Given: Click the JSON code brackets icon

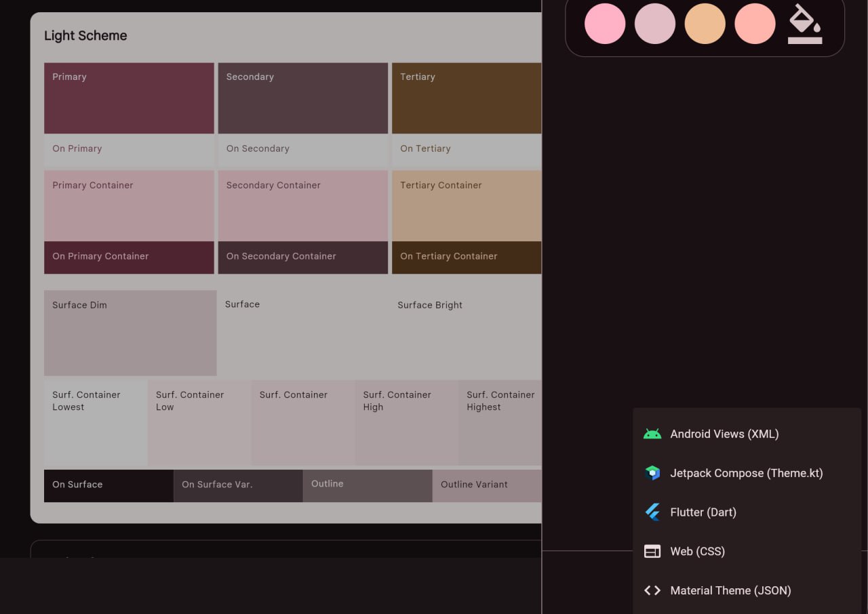Looking at the screenshot, I should coord(652,590).
